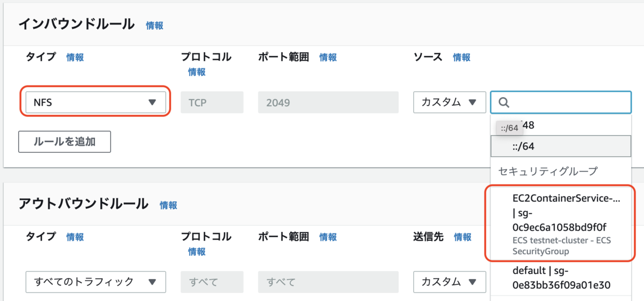Open 情報 link next to インバウンドルール heading

[155, 25]
